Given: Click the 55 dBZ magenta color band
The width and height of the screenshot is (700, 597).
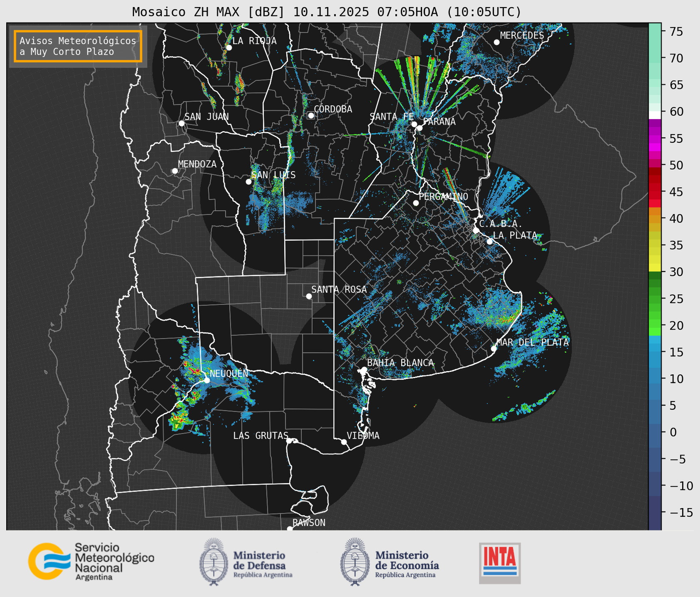Looking at the screenshot, I should pos(655,139).
